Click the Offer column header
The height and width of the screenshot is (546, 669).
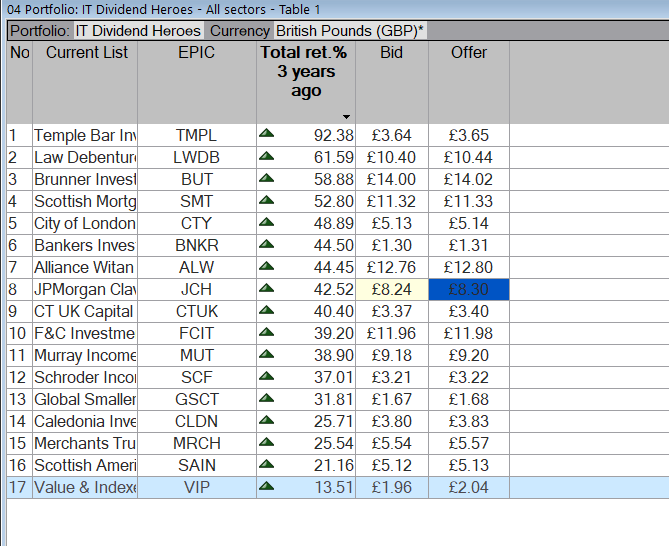coord(468,53)
